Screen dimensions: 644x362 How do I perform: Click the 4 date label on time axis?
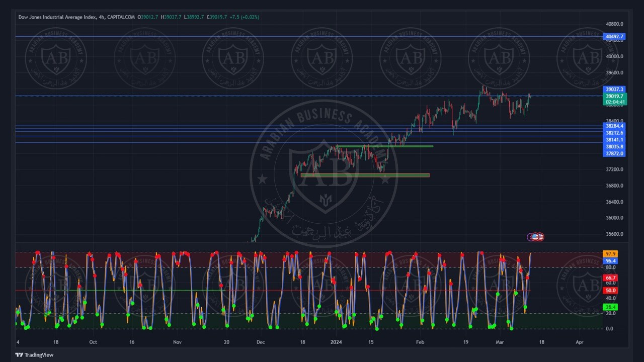click(18, 342)
